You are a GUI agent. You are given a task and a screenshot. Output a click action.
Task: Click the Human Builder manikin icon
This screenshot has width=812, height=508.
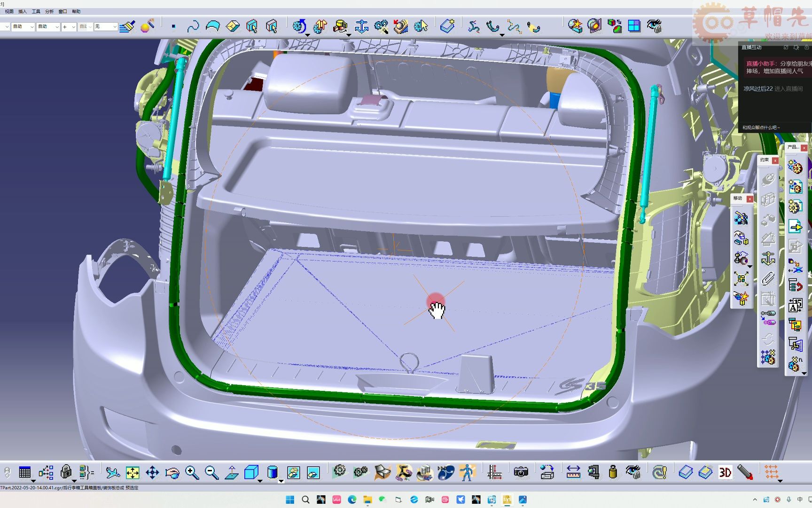pyautogui.click(x=467, y=472)
